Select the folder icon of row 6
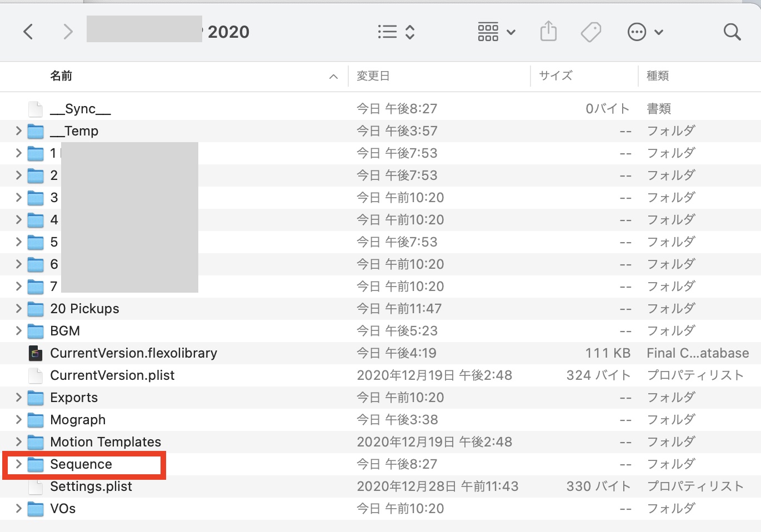Viewport: 761px width, 532px height. [36, 264]
